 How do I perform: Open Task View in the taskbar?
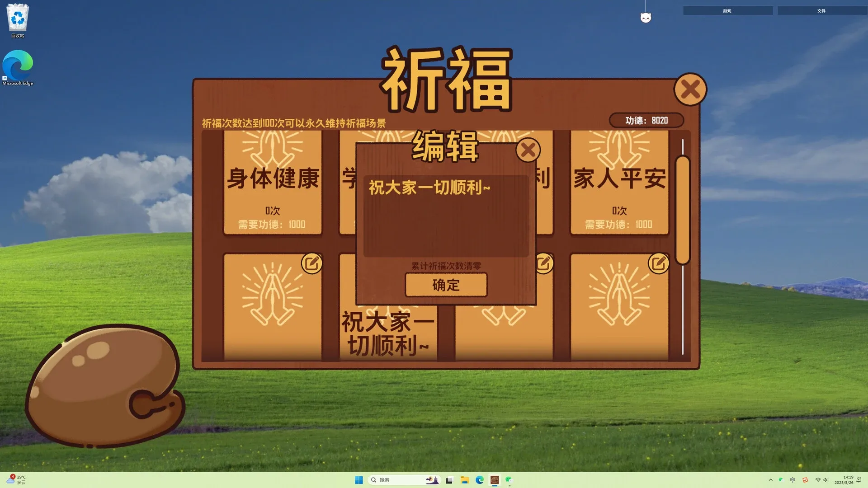pos(449,480)
